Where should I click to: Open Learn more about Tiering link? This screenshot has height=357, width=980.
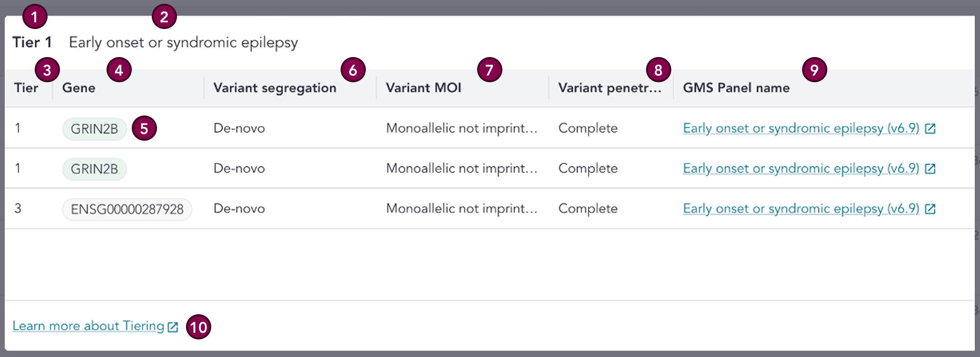coord(88,326)
